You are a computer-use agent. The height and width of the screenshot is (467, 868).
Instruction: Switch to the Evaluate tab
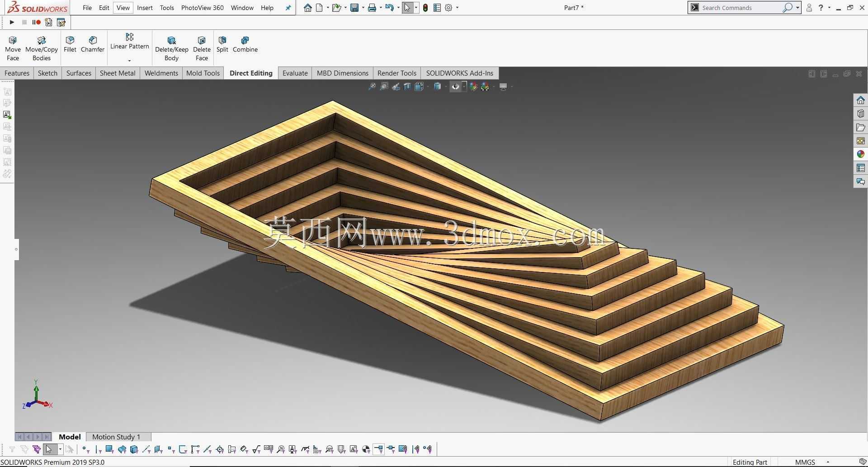(x=295, y=73)
